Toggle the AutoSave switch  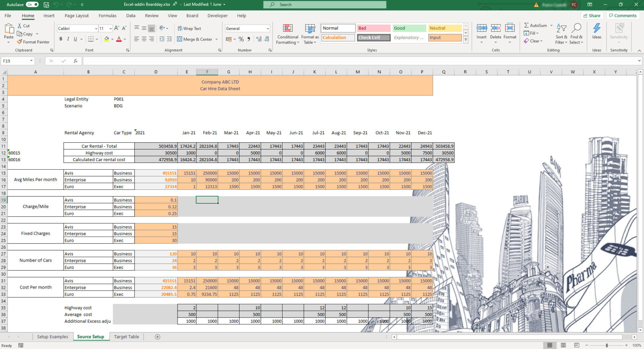32,4
